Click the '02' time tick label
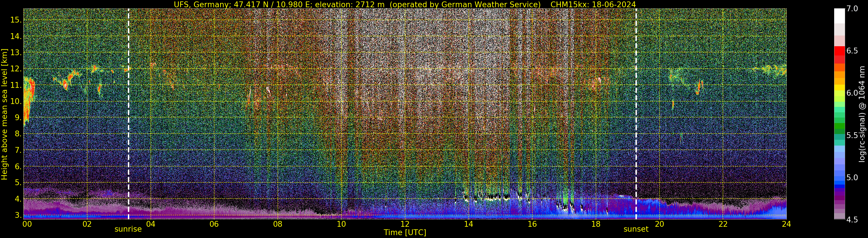868x238 pixels. click(87, 224)
